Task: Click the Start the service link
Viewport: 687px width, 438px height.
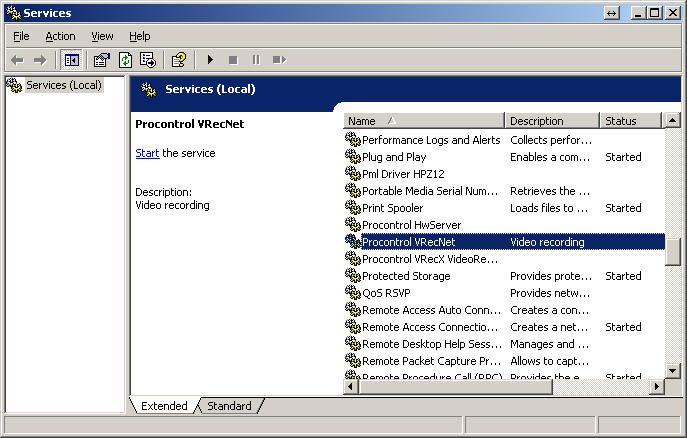Action: pyautogui.click(x=147, y=153)
